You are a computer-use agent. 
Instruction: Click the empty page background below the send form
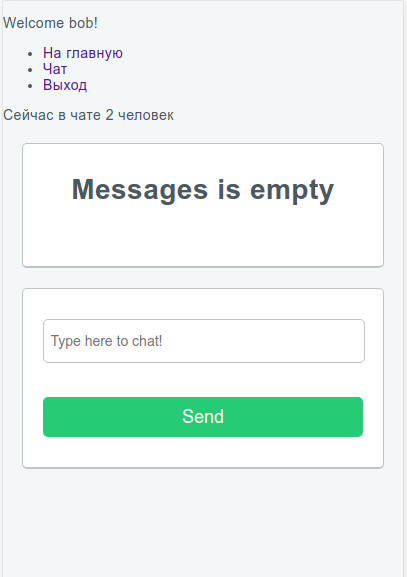pos(203,523)
